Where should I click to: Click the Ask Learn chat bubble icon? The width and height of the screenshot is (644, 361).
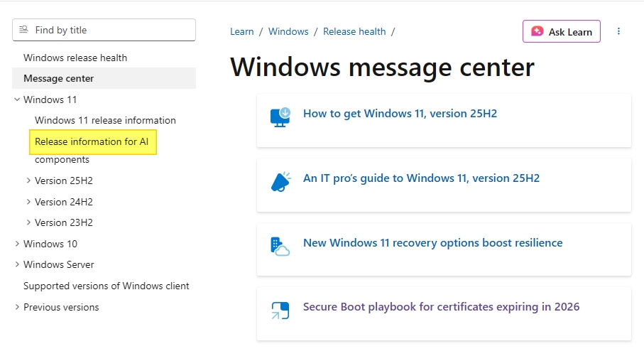pos(537,31)
